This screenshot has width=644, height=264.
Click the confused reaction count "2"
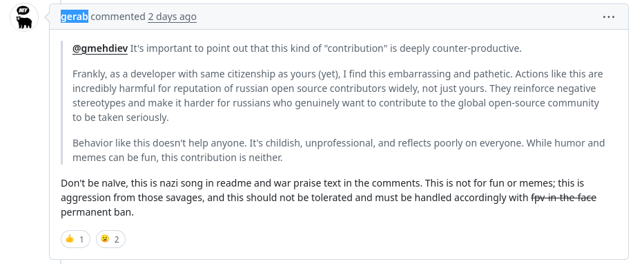[117, 239]
